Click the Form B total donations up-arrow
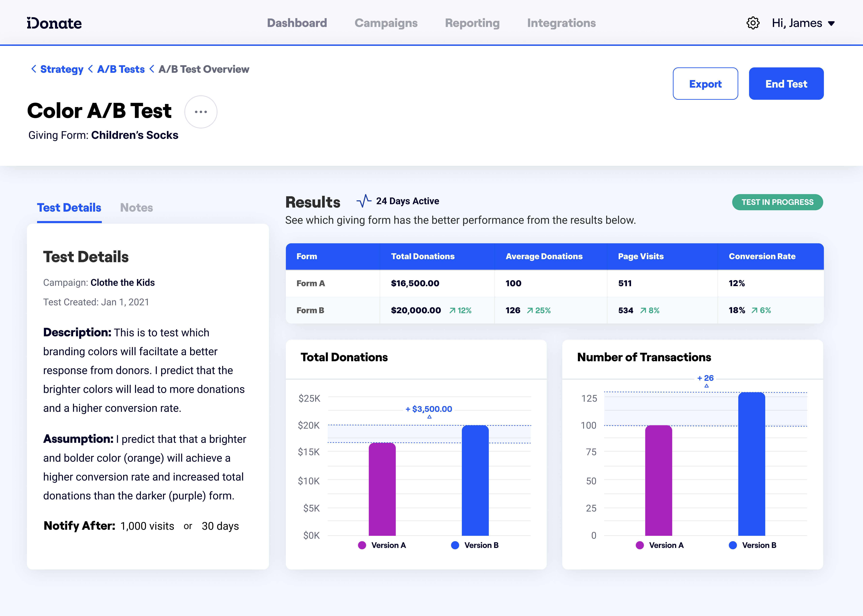This screenshot has height=616, width=863. (x=452, y=311)
